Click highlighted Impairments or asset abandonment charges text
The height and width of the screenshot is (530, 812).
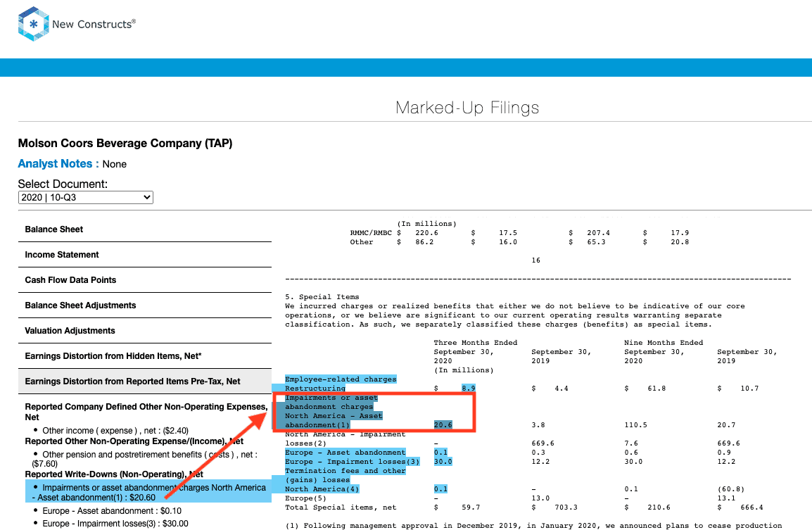[331, 403]
